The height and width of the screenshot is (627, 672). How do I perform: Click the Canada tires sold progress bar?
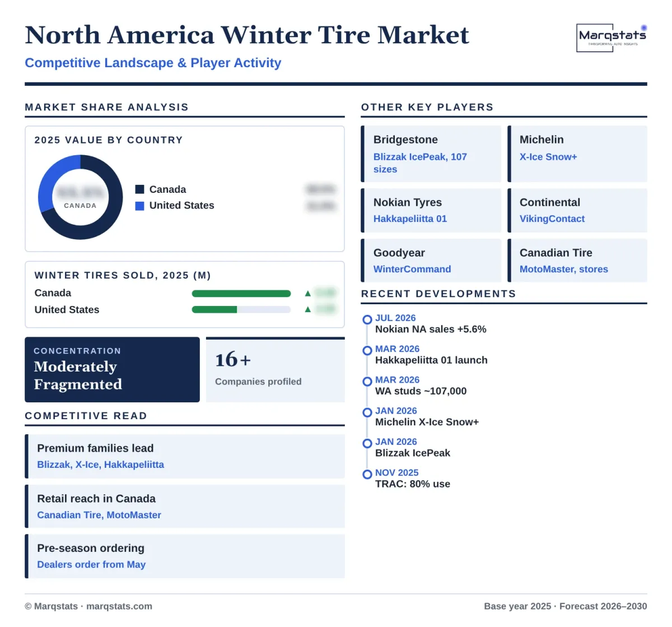[x=241, y=293]
